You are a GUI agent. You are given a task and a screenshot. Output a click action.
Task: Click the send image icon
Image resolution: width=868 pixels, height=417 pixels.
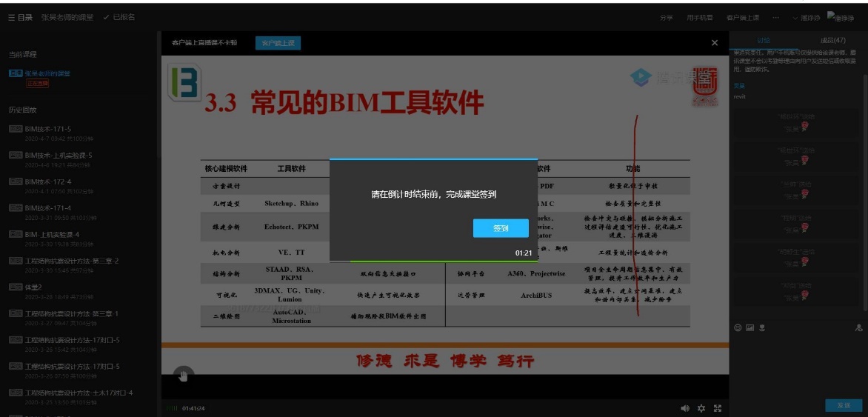pos(750,328)
